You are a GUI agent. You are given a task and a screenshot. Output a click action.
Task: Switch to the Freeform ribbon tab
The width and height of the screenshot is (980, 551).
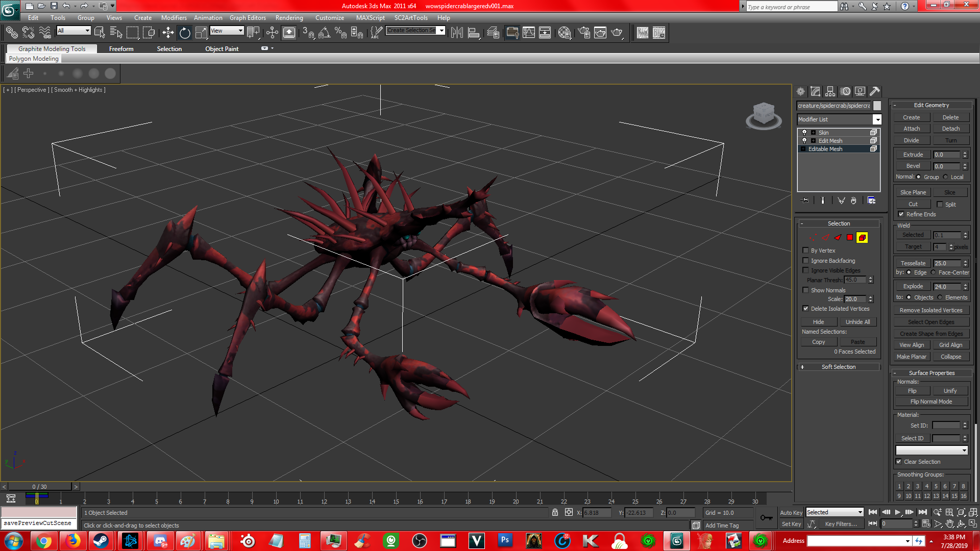tap(121, 49)
